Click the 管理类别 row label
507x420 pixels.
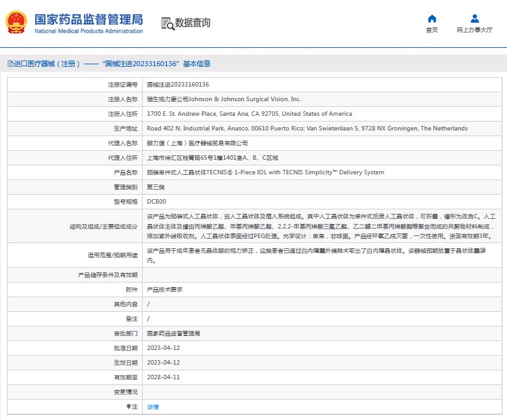(x=125, y=187)
